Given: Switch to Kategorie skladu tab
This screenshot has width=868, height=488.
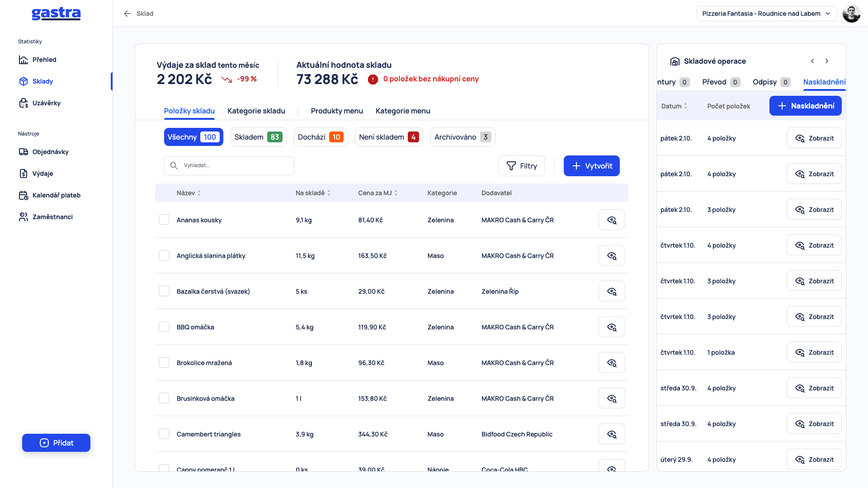Looking at the screenshot, I should click(256, 111).
